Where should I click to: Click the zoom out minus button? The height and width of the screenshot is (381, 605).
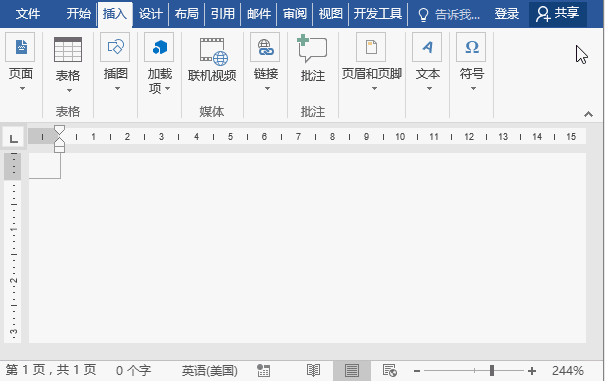(417, 371)
